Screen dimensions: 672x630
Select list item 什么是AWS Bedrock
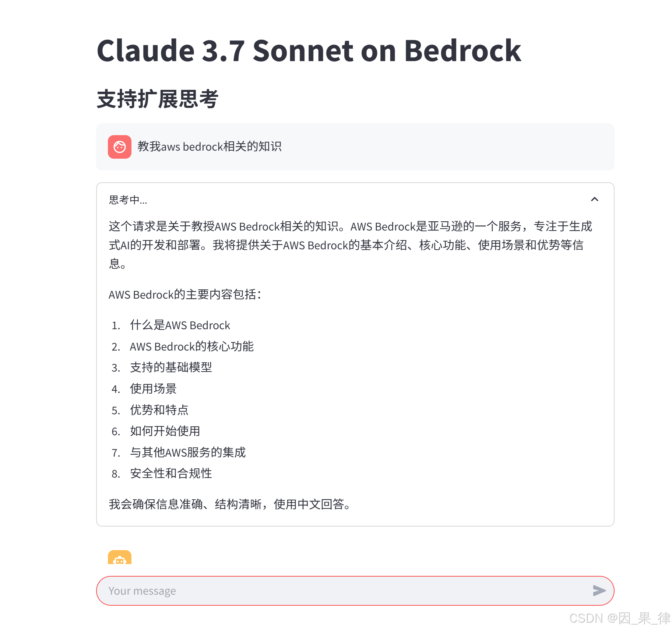pos(180,325)
